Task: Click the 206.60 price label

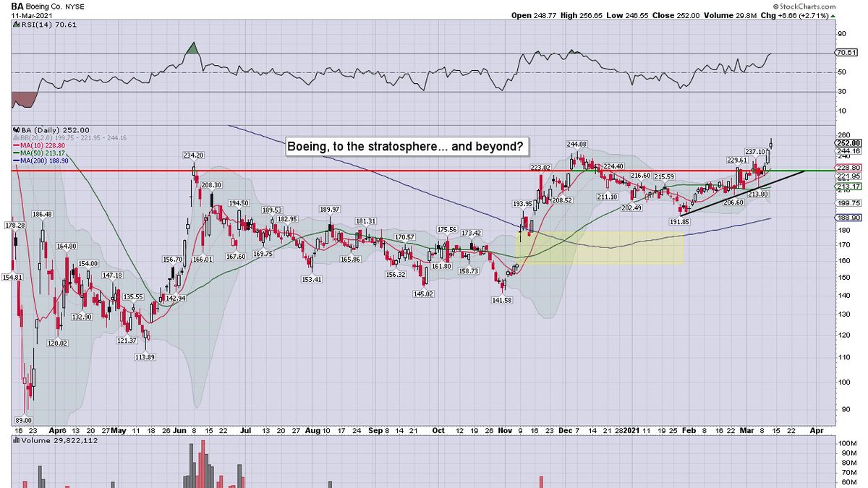Action: click(733, 202)
